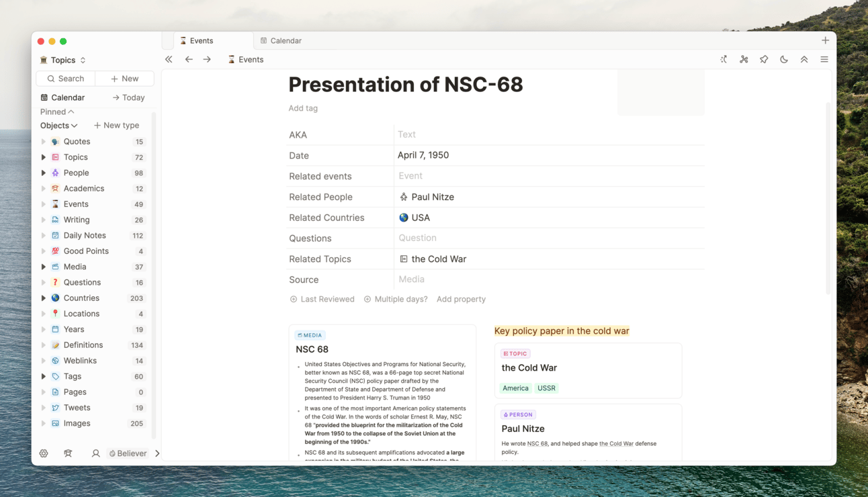Collapse the sidebar with the double left chevron
Viewport: 868px width, 497px height.
(169, 60)
